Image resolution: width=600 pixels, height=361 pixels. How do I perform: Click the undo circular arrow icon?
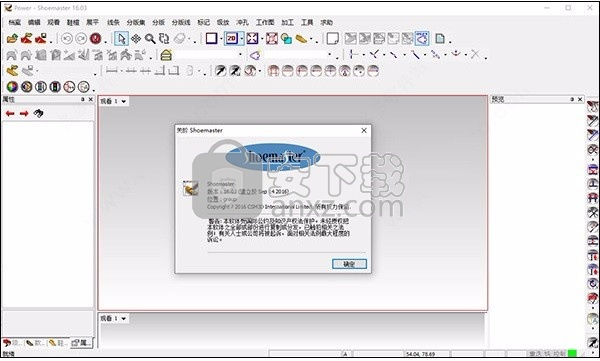67,39
